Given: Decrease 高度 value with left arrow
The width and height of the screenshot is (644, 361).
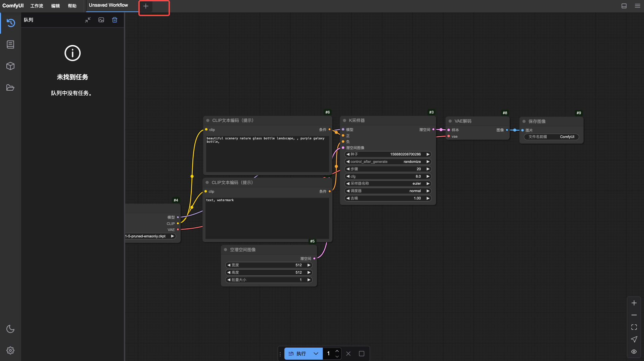Looking at the screenshot, I should click(229, 273).
